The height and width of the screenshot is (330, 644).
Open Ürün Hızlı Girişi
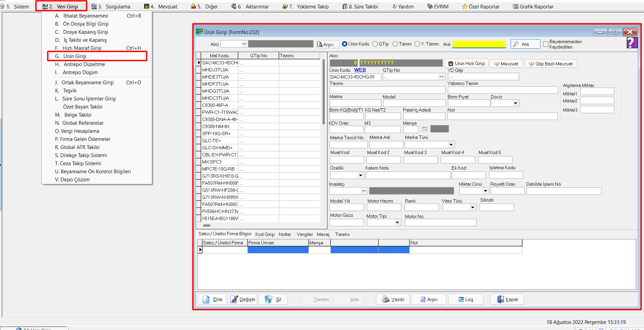(x=466, y=63)
